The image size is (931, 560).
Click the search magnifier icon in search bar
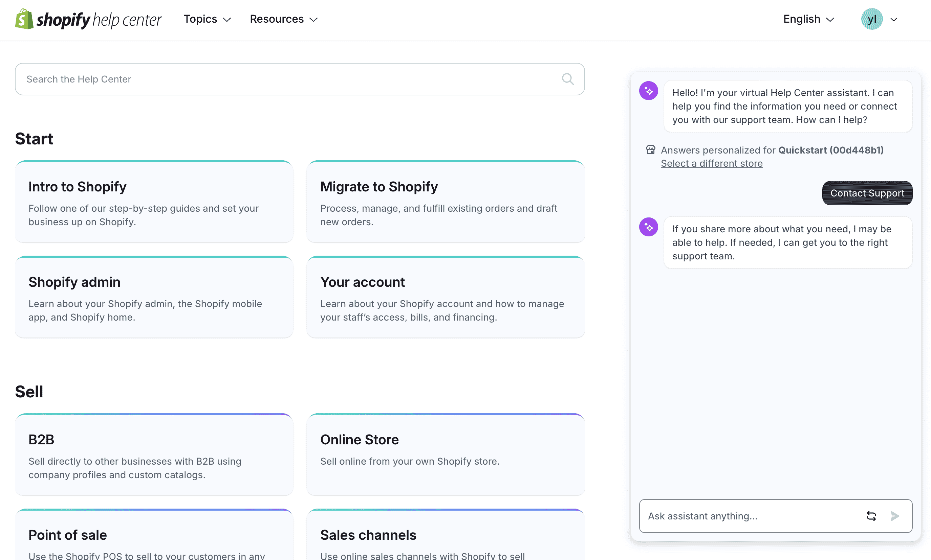pos(568,79)
